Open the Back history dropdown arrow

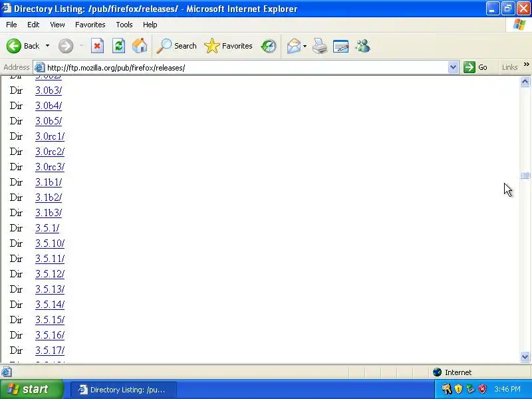pyautogui.click(x=47, y=46)
